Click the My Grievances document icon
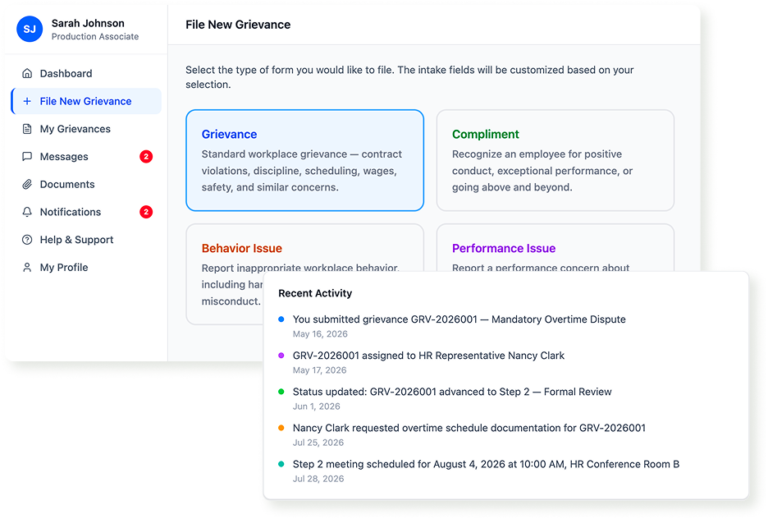This screenshot has width=768, height=519. pyautogui.click(x=27, y=129)
